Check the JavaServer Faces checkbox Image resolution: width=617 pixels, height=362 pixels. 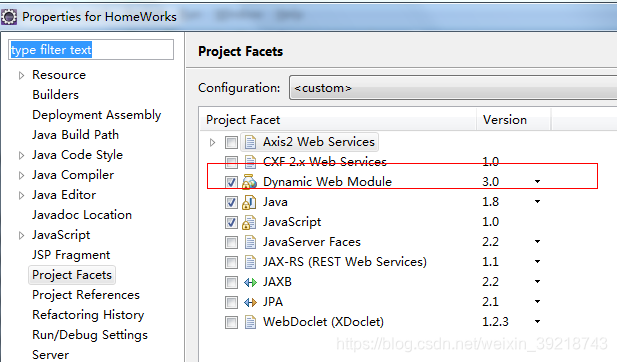click(x=231, y=242)
